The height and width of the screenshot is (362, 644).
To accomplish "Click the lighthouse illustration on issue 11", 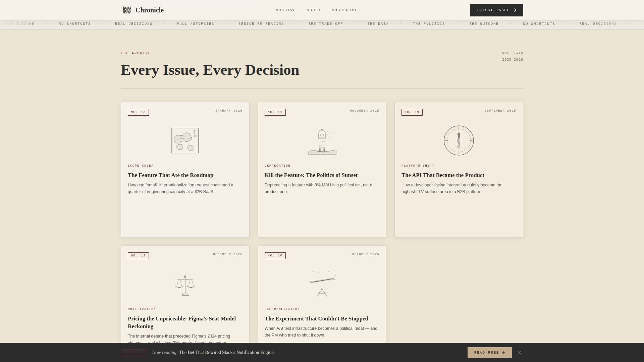I will (x=322, y=142).
